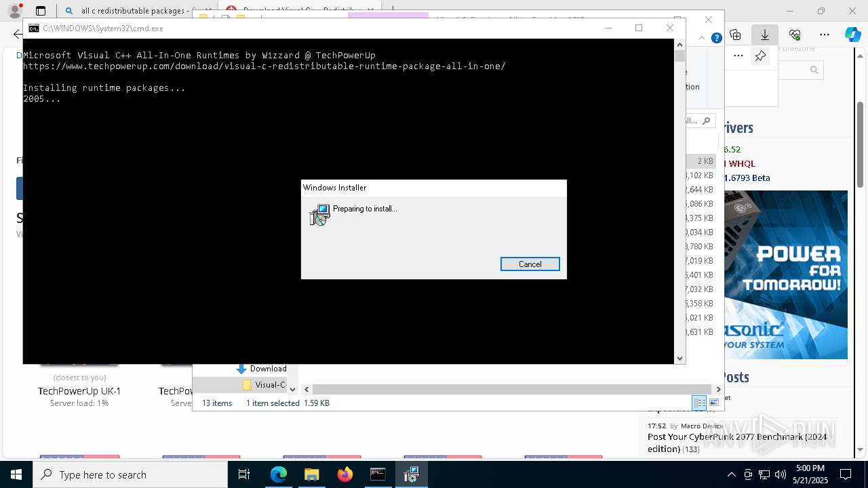Open volume control tray icon
Viewport: 868px width, 488px height.
click(781, 474)
